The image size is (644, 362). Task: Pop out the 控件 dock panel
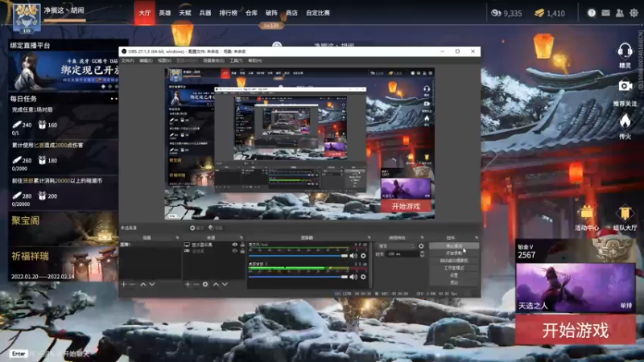[477, 237]
